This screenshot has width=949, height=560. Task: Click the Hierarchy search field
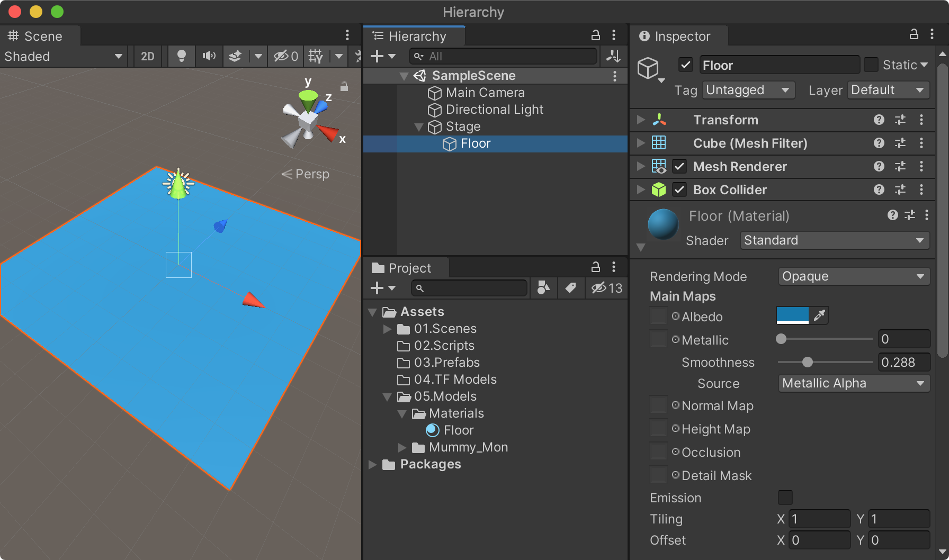pyautogui.click(x=503, y=56)
